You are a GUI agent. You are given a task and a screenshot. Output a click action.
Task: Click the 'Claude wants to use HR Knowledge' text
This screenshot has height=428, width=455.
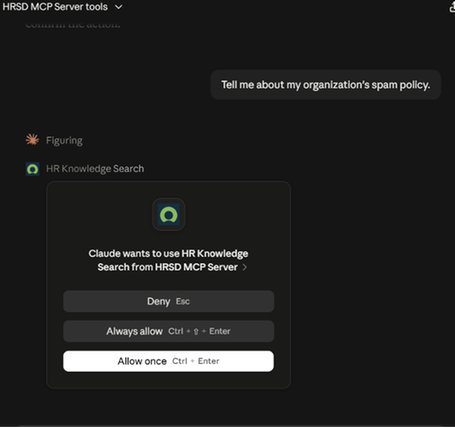(x=168, y=254)
